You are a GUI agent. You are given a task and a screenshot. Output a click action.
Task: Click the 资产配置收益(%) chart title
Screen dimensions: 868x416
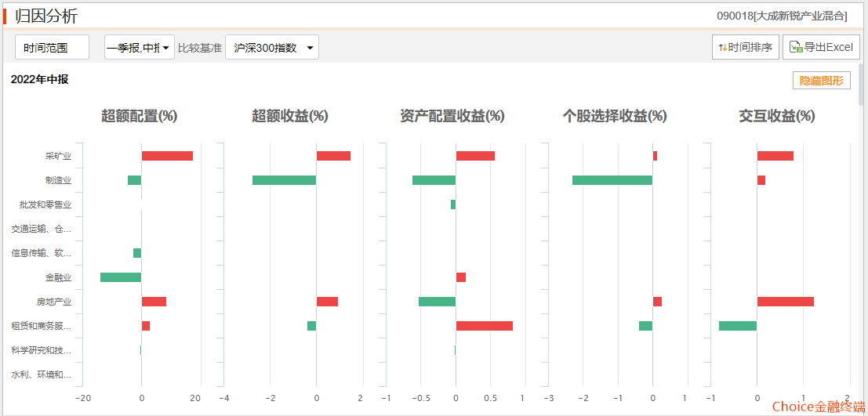click(x=452, y=116)
